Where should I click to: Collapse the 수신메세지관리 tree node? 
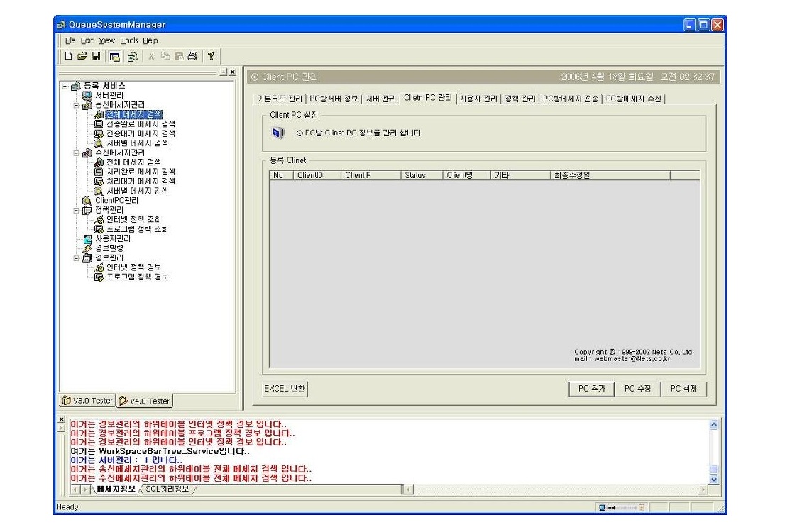coord(76,153)
